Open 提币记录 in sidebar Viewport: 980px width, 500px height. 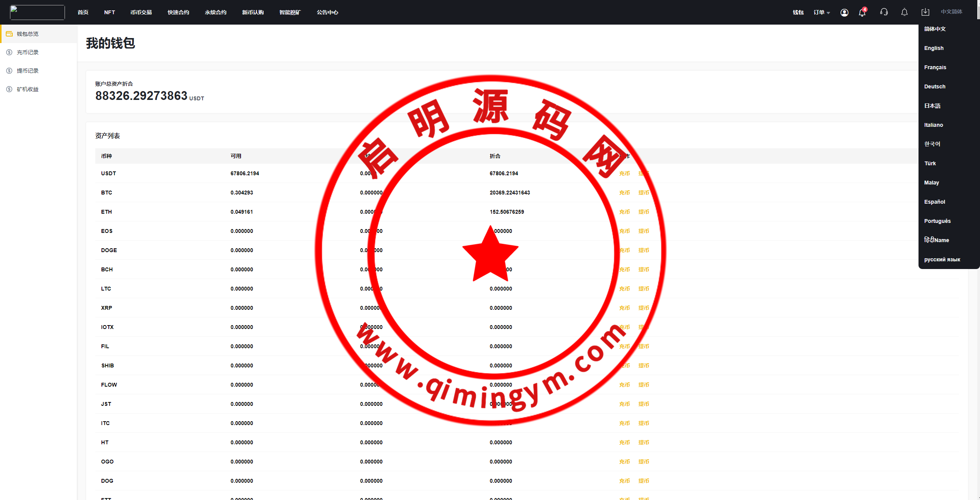pyautogui.click(x=28, y=71)
